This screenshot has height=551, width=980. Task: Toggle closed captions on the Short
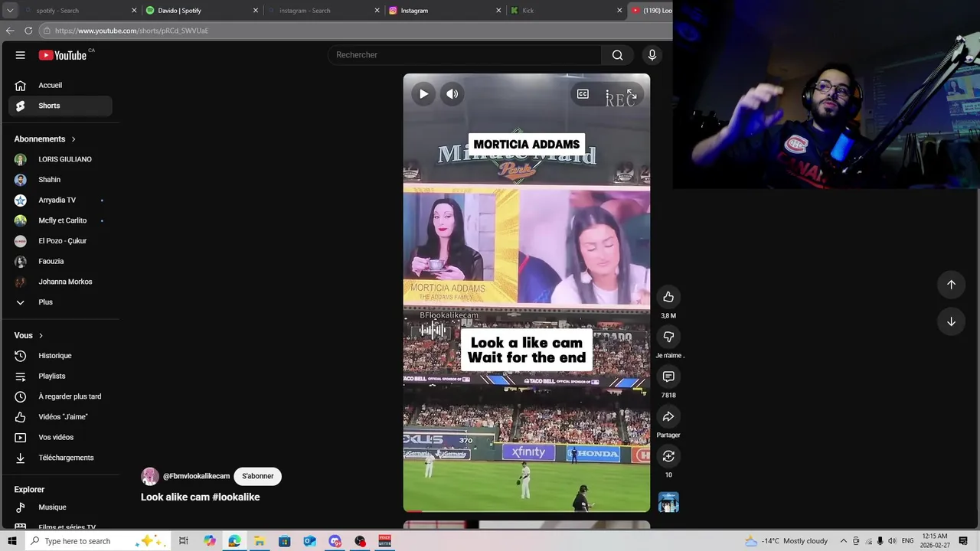583,94
